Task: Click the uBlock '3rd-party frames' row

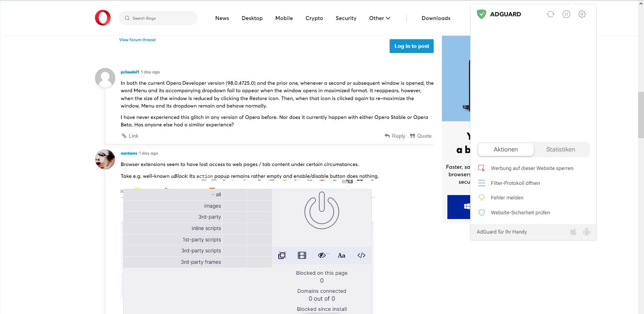Action: coord(197,262)
